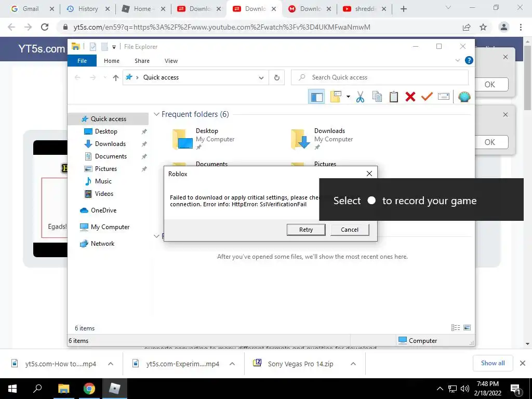Cancel the Roblox error dialog

click(x=350, y=230)
